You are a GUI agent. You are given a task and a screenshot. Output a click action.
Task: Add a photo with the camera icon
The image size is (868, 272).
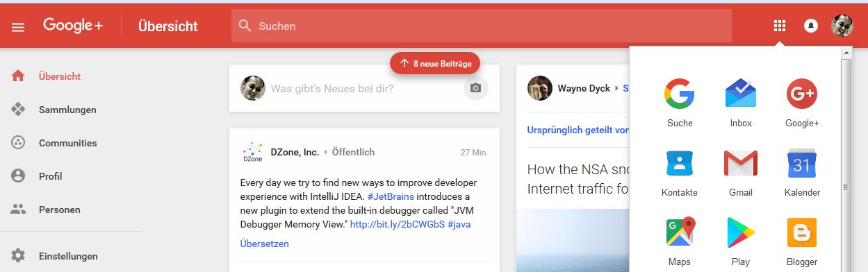coord(475,88)
